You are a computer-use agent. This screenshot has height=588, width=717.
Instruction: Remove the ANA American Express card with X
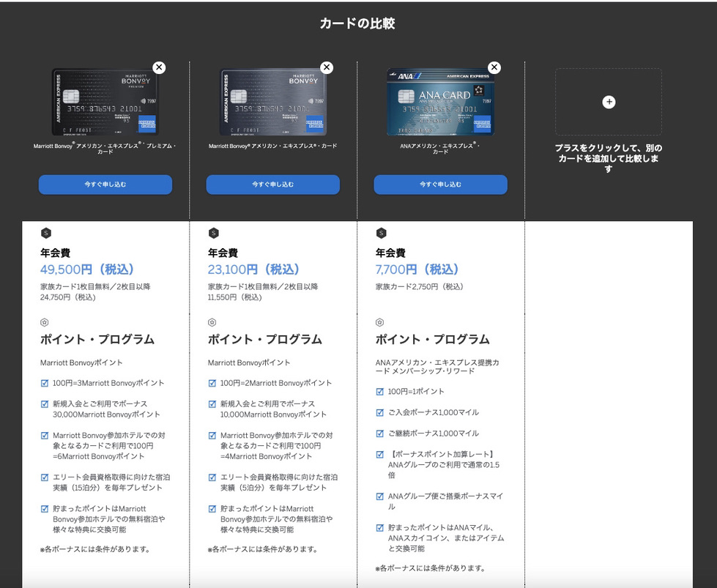494,67
